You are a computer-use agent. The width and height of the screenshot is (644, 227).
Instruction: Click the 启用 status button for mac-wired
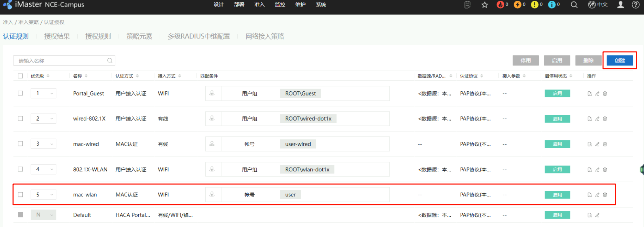[x=557, y=144]
